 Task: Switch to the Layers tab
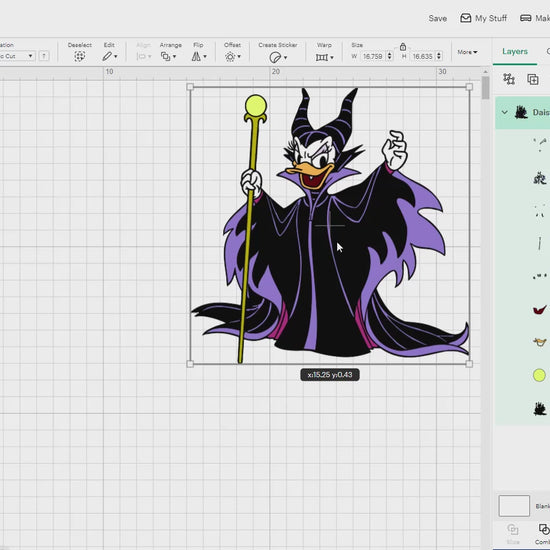point(515,52)
